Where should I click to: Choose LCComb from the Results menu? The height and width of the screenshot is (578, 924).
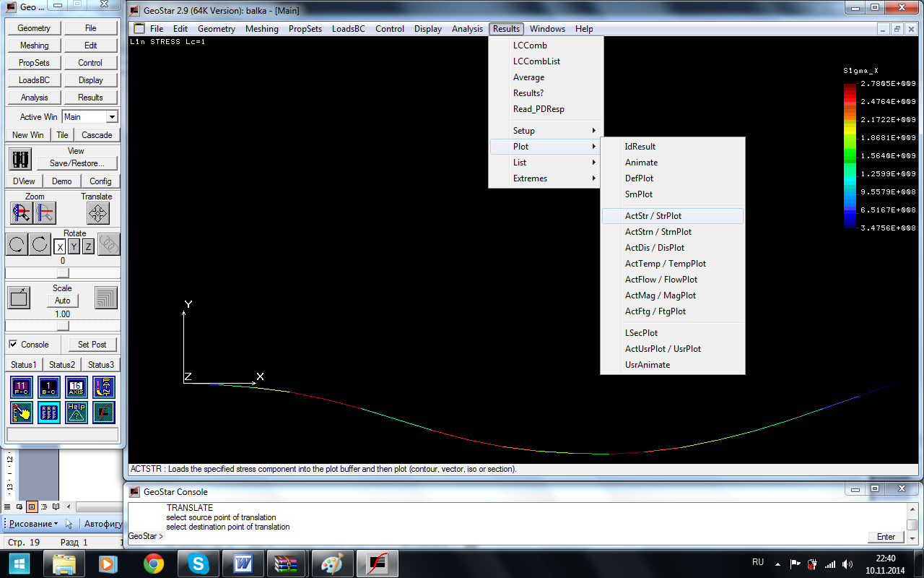(x=546, y=46)
